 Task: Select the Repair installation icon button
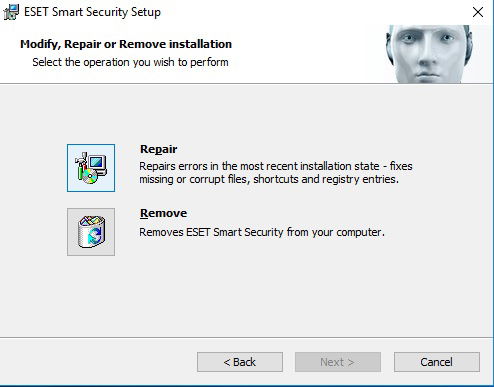click(x=91, y=168)
